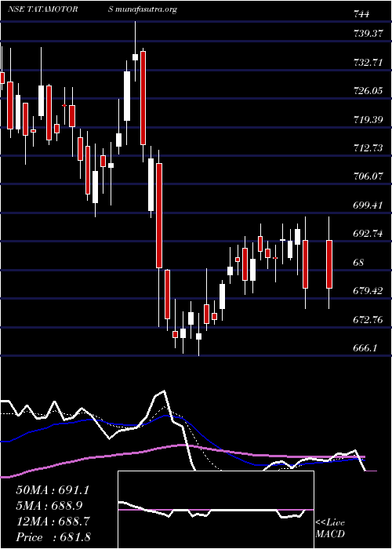Select the 699.41 price level label

[x=368, y=205]
